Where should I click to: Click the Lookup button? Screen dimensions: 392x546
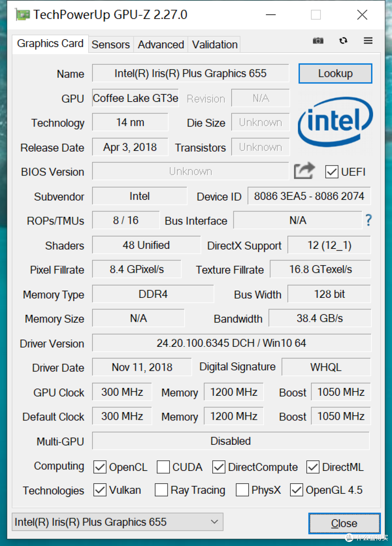point(335,73)
